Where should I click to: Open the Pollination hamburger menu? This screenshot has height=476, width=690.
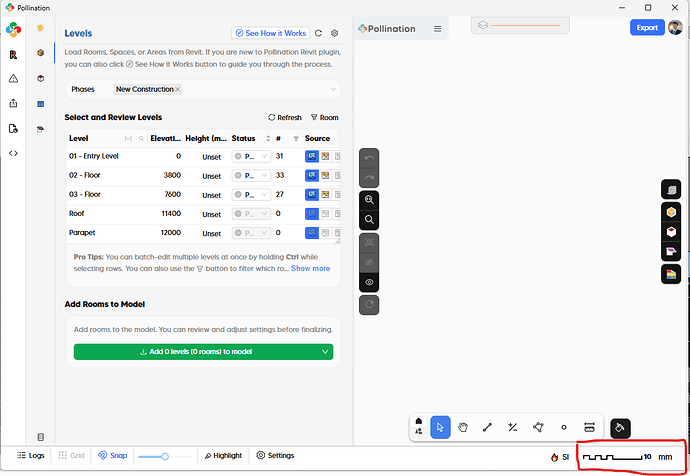point(437,29)
